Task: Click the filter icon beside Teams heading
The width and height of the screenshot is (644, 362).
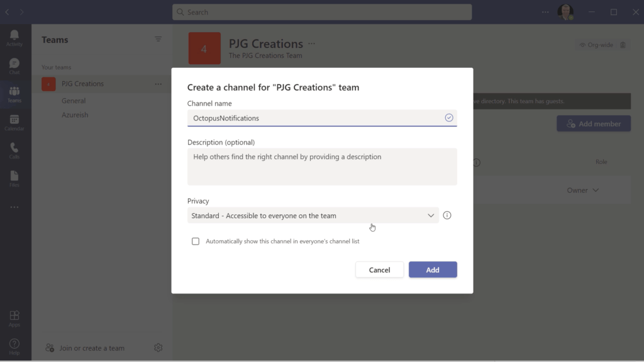Action: (x=158, y=40)
